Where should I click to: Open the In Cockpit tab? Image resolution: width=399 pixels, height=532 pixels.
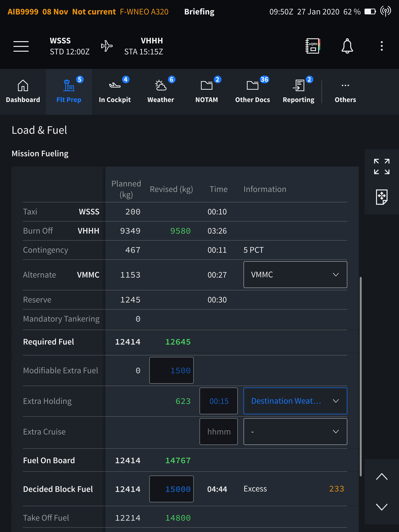pyautogui.click(x=115, y=92)
